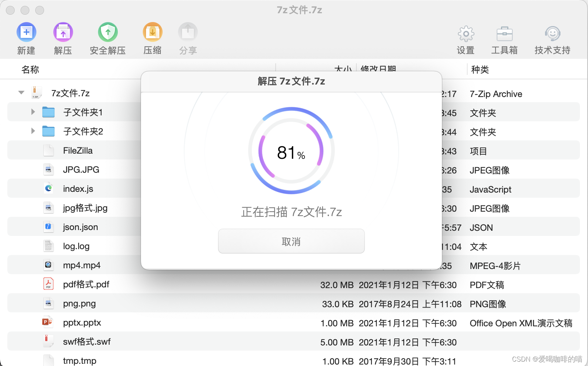Screen dimensions: 588x366
Task: Collapse the 7z文件.7z root archive triangle
Action: [21, 93]
